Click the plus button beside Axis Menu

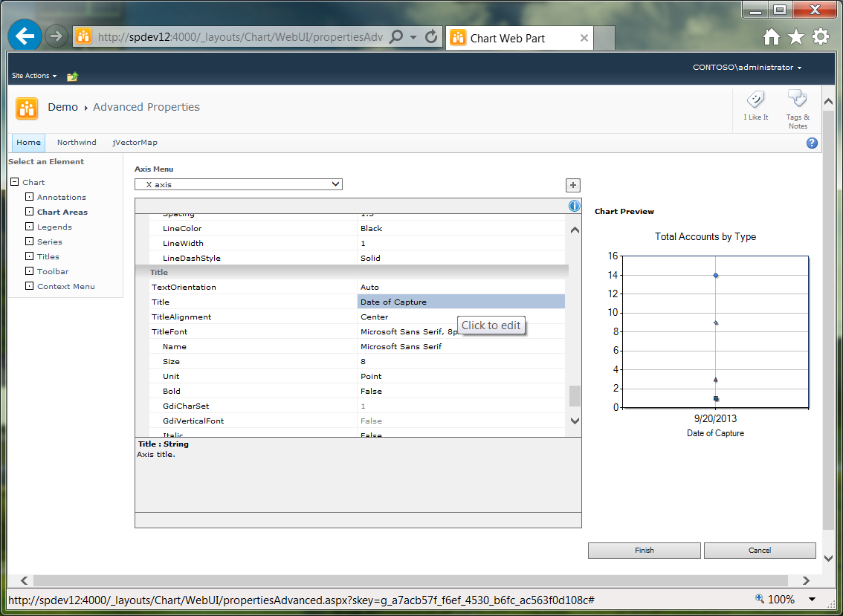(573, 186)
